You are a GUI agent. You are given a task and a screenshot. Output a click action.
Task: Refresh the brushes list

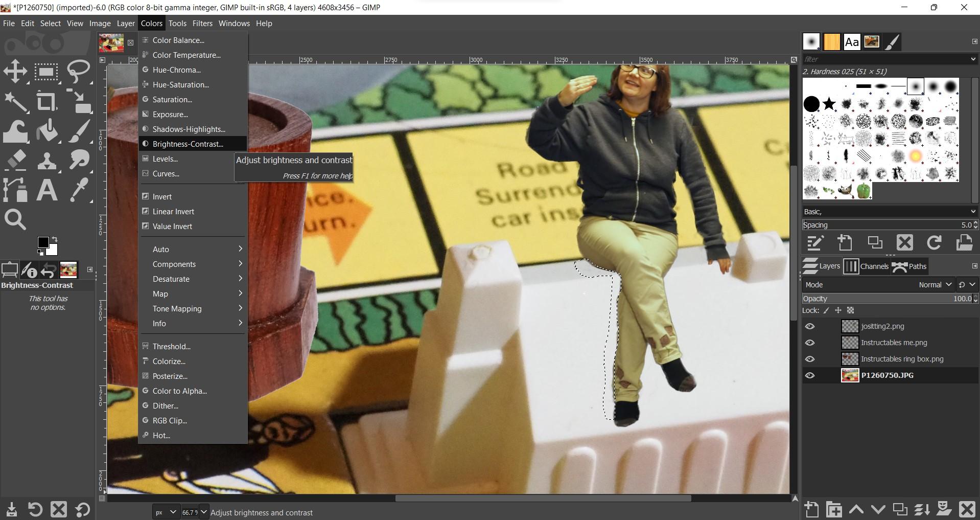pos(935,242)
